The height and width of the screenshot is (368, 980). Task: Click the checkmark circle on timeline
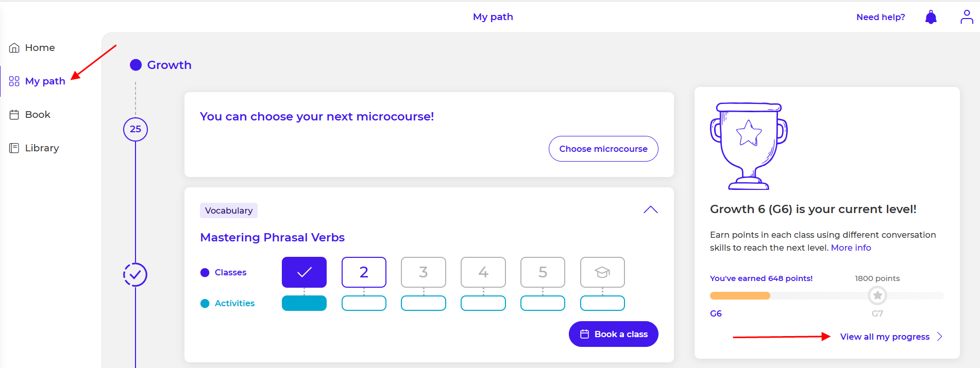(x=136, y=275)
